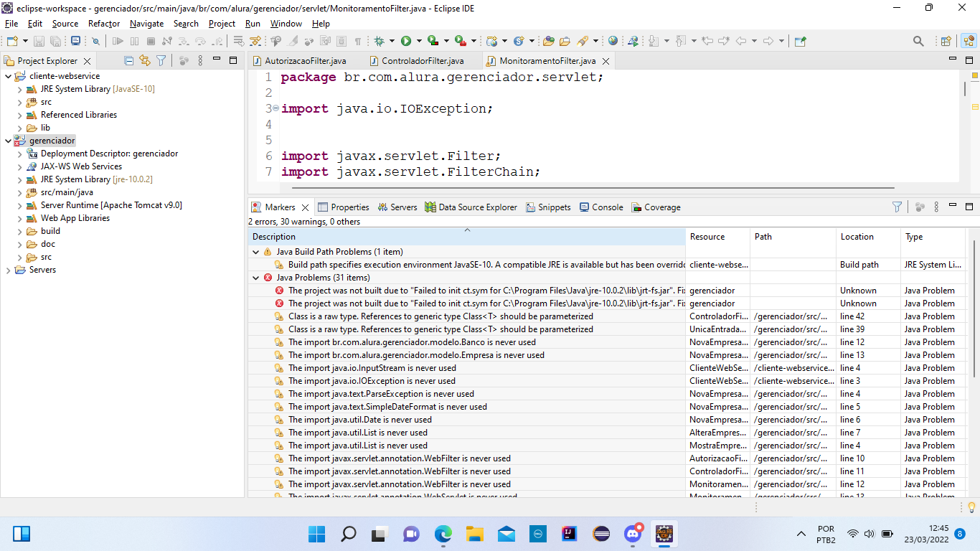The height and width of the screenshot is (551, 980).
Task: Sort markers by Resource column header
Action: tap(718, 237)
